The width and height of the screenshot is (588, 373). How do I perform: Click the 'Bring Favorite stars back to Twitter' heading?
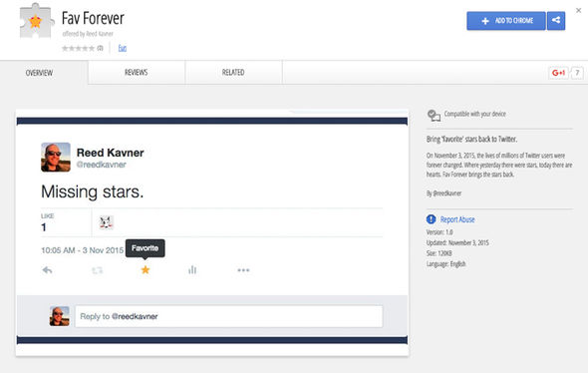point(471,140)
